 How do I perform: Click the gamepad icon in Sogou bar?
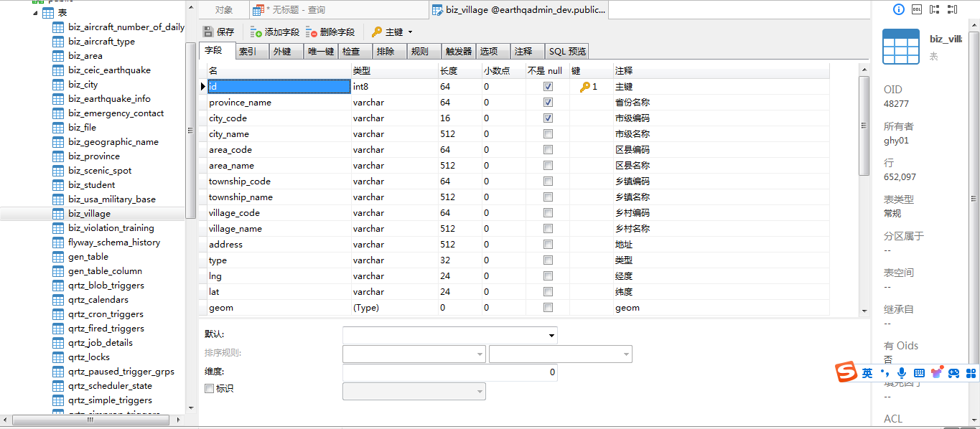point(953,373)
